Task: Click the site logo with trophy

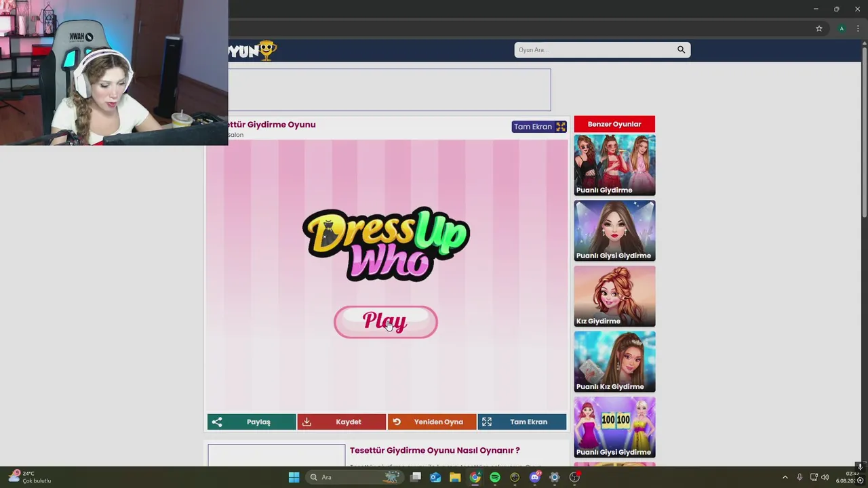Action: point(252,50)
